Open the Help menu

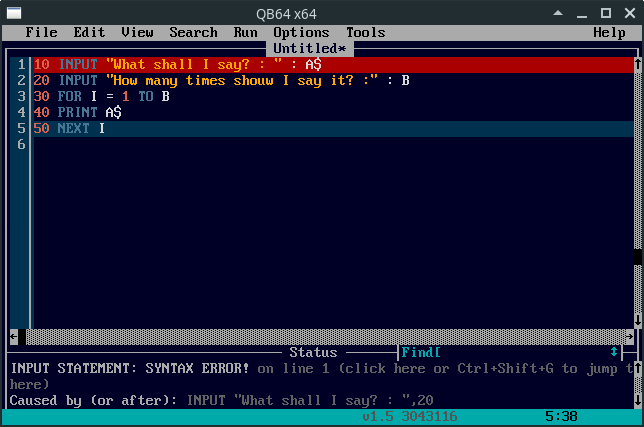[x=610, y=32]
